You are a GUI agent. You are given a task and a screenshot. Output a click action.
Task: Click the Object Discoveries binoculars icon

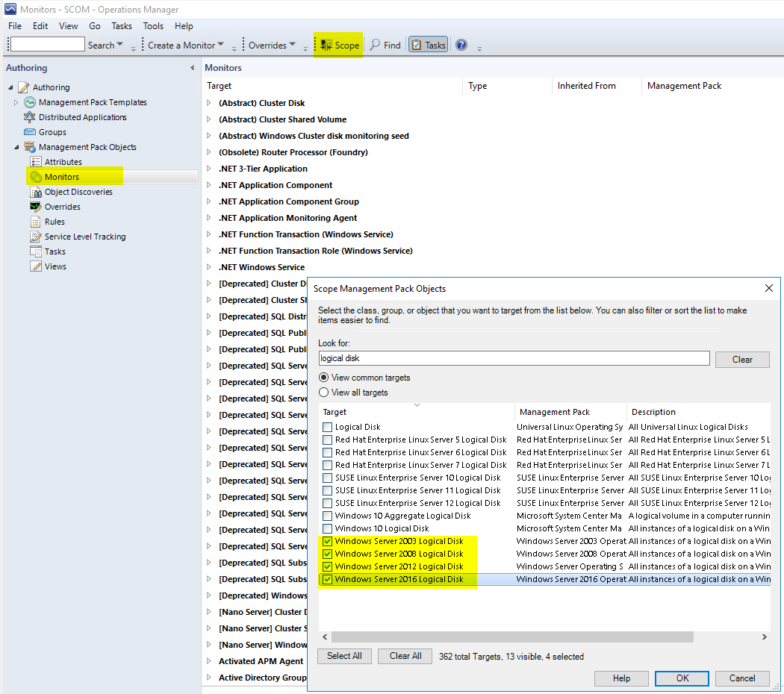(36, 192)
